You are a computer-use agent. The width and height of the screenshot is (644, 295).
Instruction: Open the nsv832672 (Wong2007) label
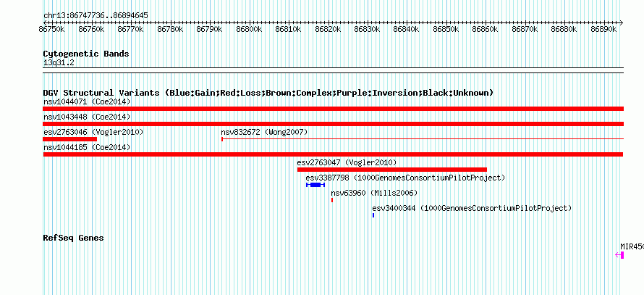(x=264, y=132)
